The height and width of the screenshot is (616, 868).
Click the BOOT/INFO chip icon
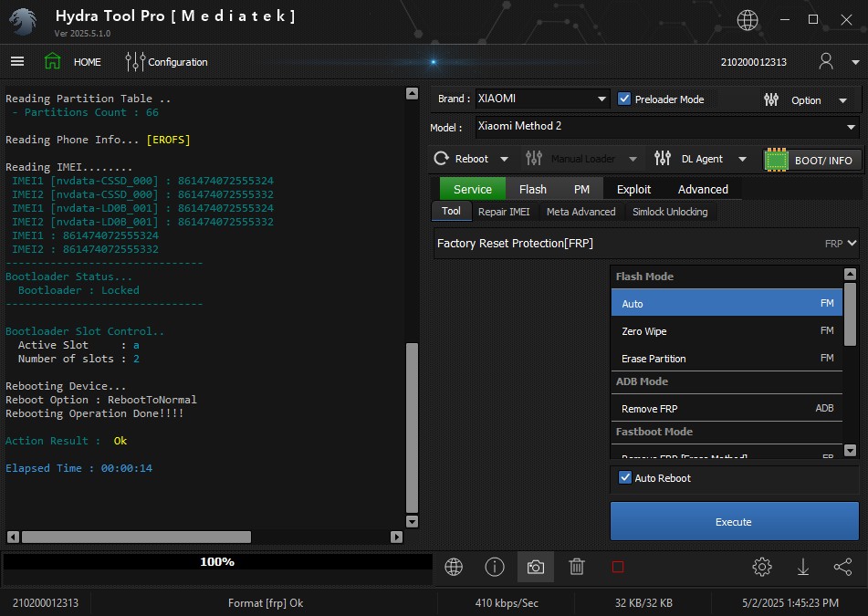(x=776, y=160)
